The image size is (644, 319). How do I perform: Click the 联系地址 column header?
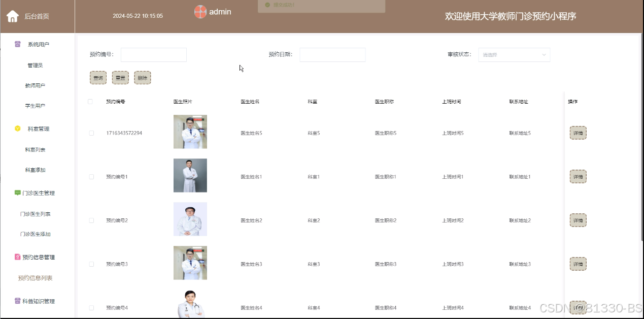[x=519, y=102]
